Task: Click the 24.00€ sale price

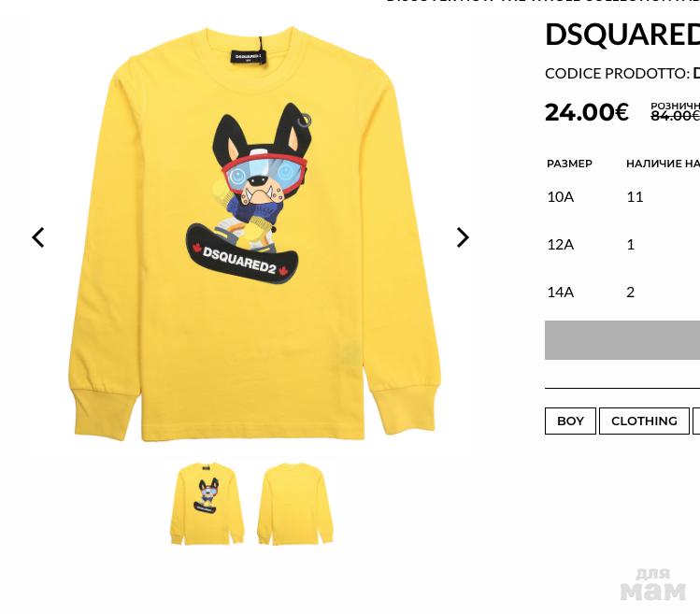Action: (587, 112)
